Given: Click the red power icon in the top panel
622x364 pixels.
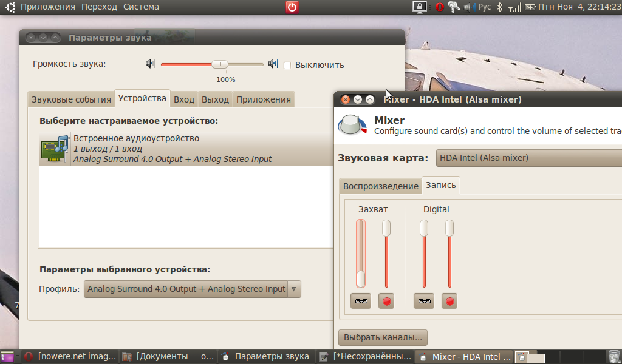Looking at the screenshot, I should [292, 7].
